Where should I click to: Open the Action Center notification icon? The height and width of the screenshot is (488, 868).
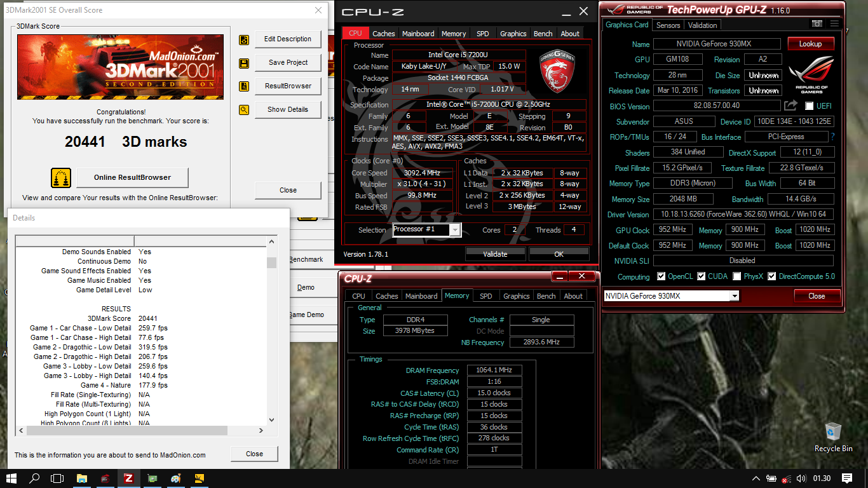[x=847, y=478]
